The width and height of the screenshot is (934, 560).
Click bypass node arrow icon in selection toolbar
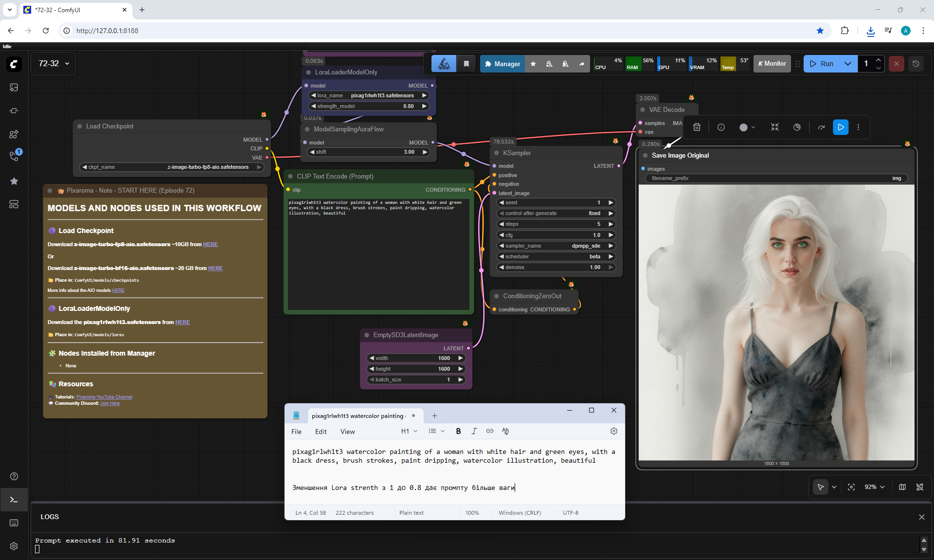click(x=821, y=127)
